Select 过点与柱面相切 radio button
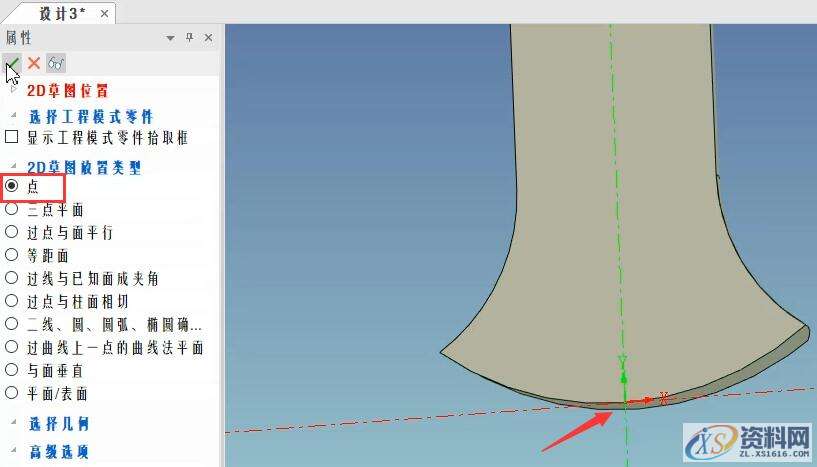817x467 pixels. [x=12, y=301]
